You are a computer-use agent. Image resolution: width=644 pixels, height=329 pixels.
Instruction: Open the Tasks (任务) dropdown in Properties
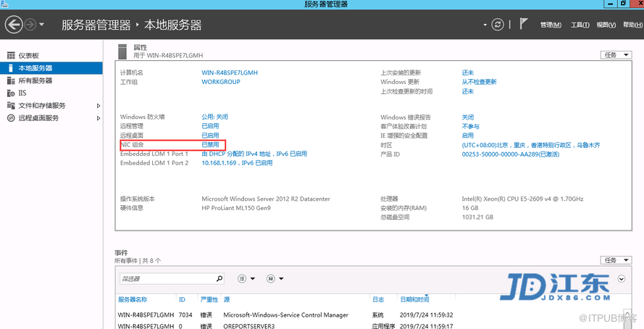pyautogui.click(x=616, y=55)
